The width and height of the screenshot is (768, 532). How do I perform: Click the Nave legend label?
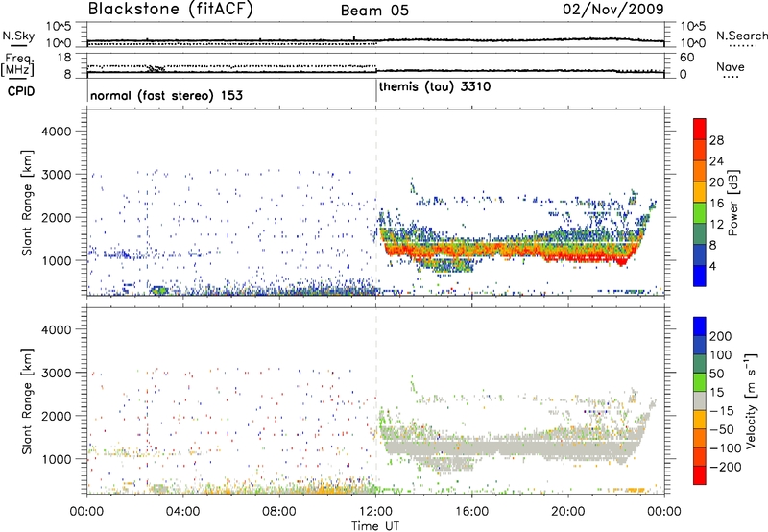731,66
